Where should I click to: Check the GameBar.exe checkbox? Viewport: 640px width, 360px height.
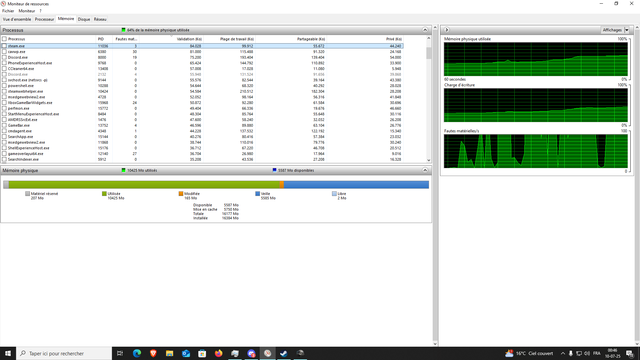[x=4, y=125]
